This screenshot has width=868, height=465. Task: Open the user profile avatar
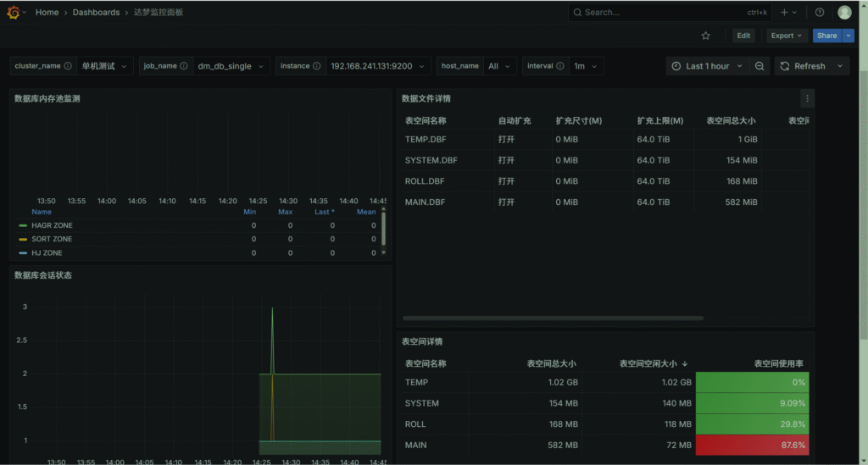point(844,13)
